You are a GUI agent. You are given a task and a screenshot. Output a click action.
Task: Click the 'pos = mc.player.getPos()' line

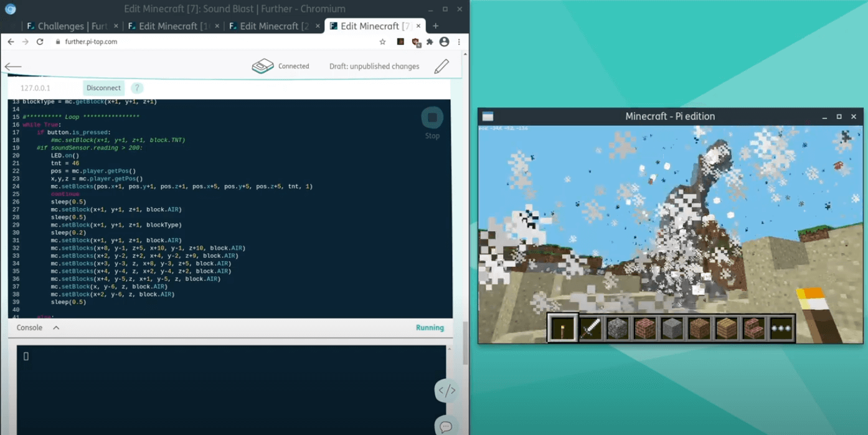(x=93, y=171)
